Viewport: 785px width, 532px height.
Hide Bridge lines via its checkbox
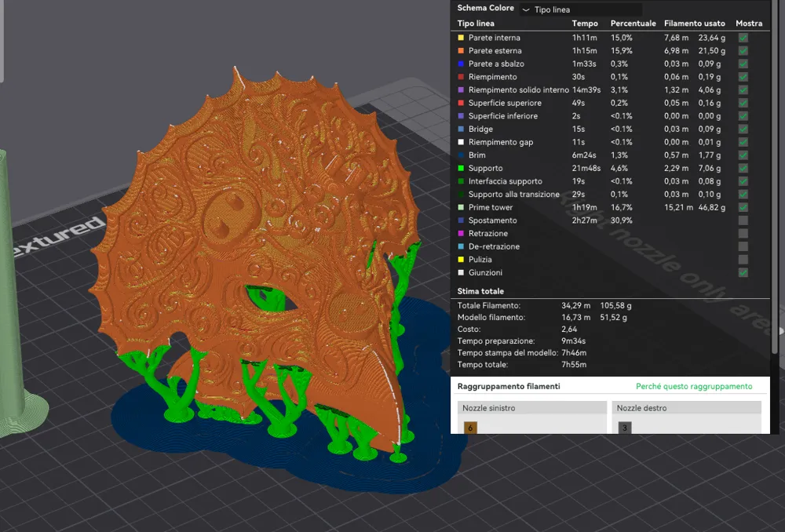tap(743, 129)
